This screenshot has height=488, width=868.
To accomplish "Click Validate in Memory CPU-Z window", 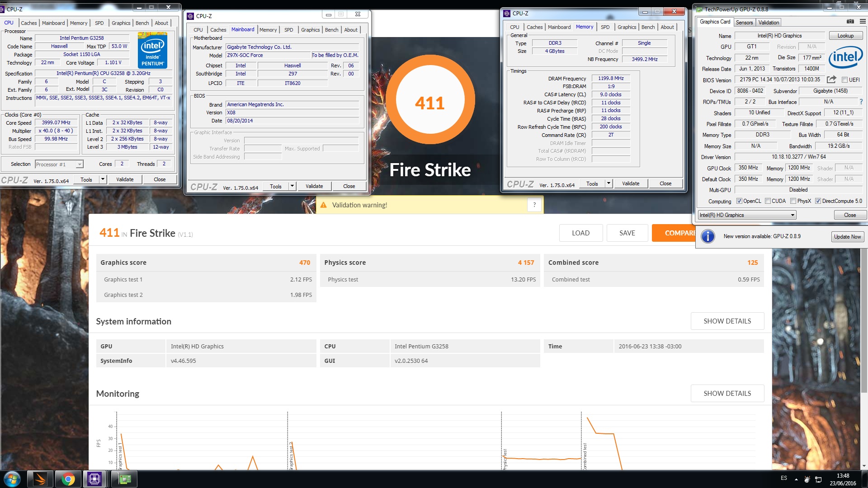I will [x=630, y=183].
